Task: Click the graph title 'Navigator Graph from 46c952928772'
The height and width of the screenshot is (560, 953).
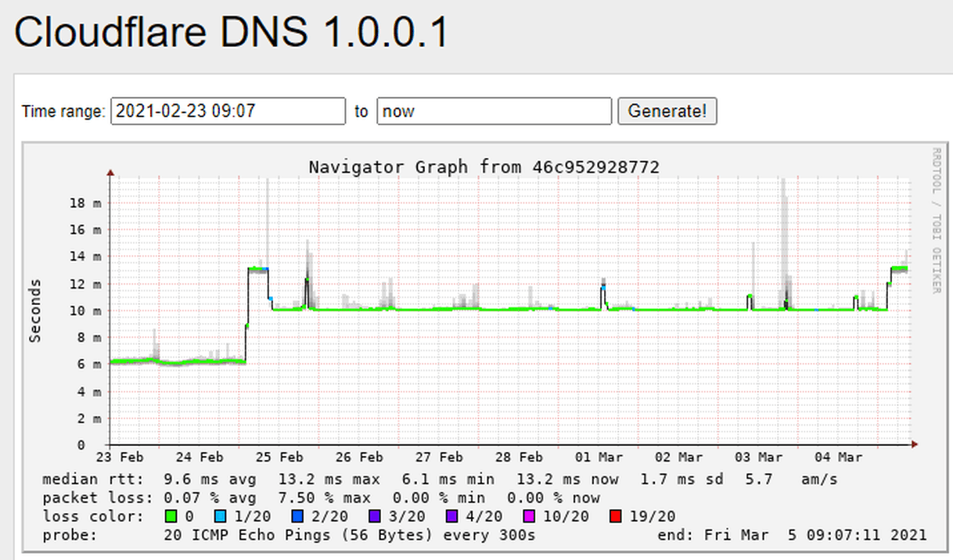Action: 484,167
